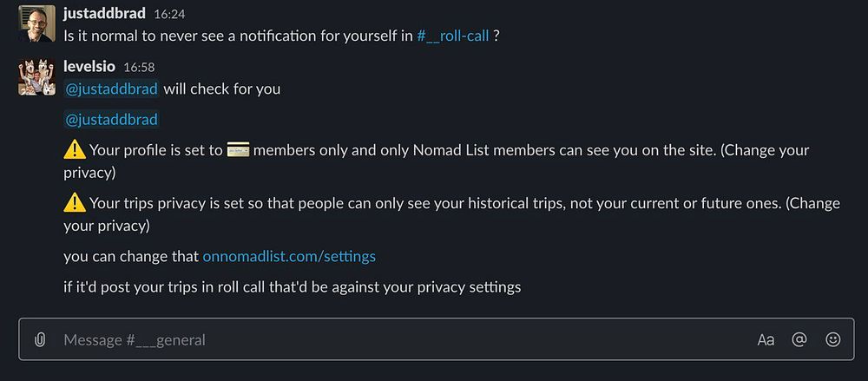Image resolution: width=868 pixels, height=381 pixels.
Task: Click the credit card emoji
Action: [x=238, y=150]
